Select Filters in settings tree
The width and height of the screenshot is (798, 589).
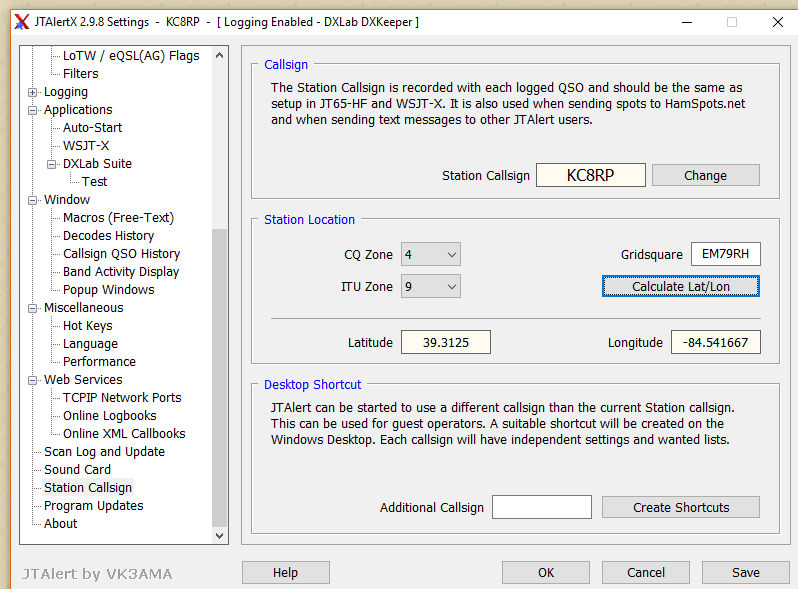[x=80, y=73]
